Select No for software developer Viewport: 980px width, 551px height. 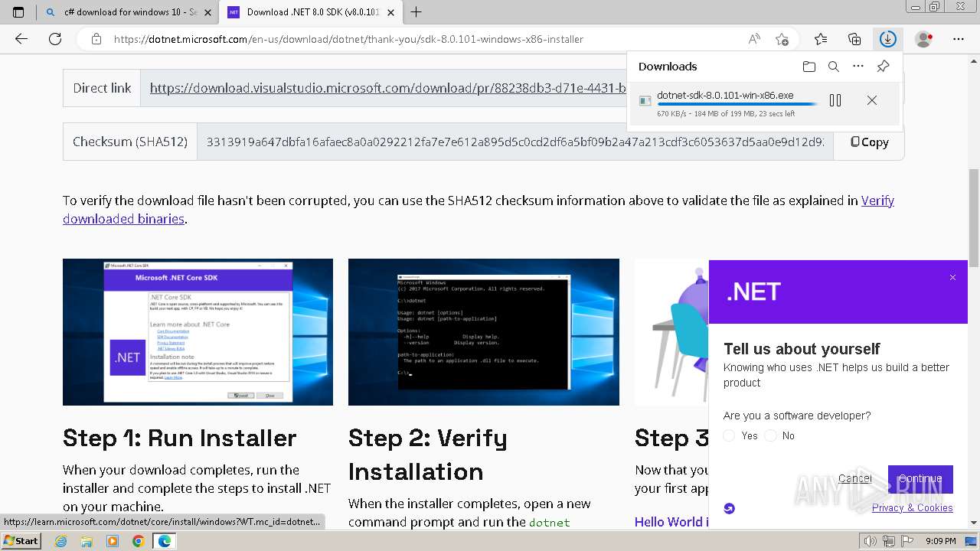(x=770, y=435)
